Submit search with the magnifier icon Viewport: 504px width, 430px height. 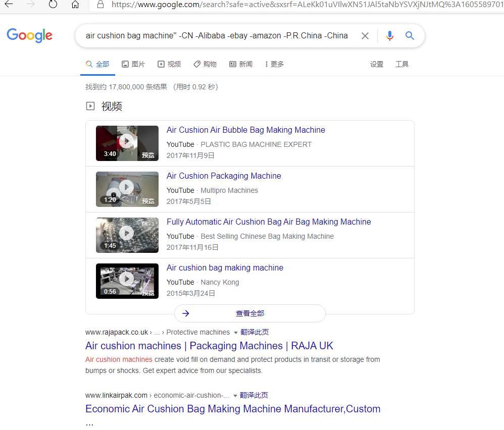point(410,36)
